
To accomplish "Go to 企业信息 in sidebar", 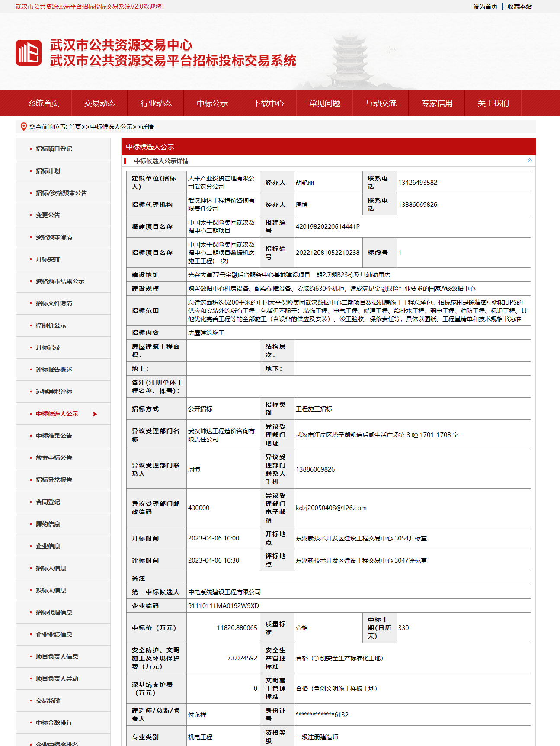I will point(48,546).
